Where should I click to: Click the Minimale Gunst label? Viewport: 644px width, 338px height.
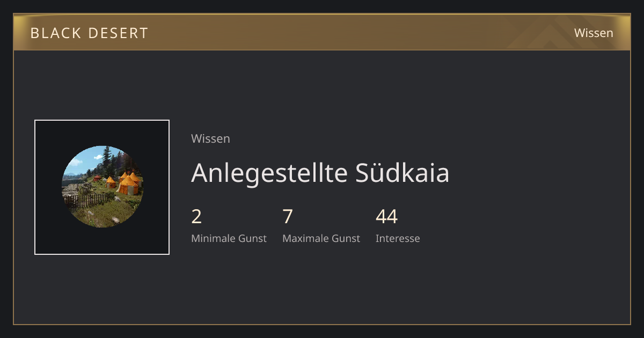pos(229,238)
